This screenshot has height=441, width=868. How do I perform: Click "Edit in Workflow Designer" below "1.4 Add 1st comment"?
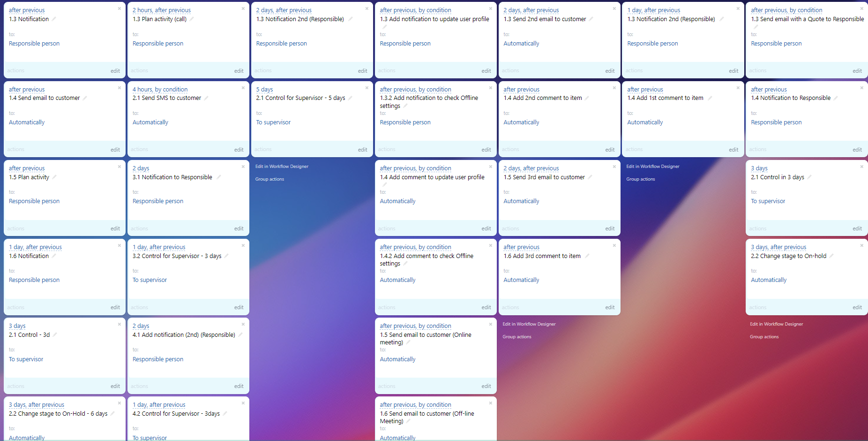652,167
